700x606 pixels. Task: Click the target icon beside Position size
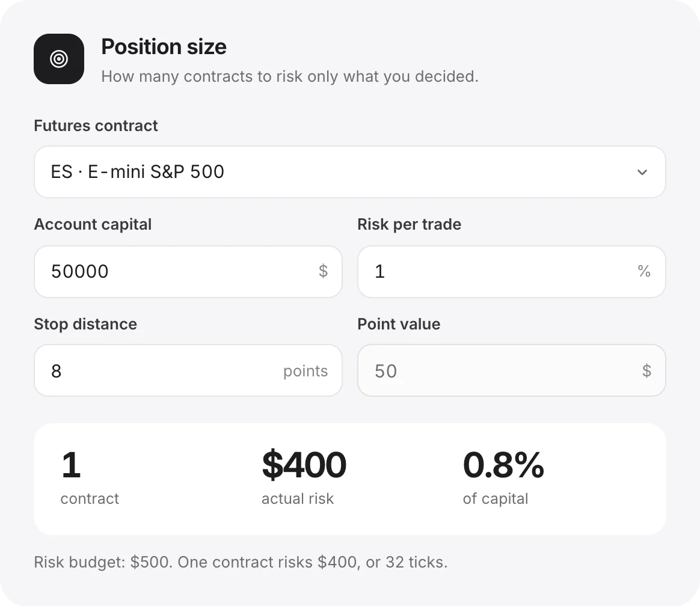(x=59, y=59)
